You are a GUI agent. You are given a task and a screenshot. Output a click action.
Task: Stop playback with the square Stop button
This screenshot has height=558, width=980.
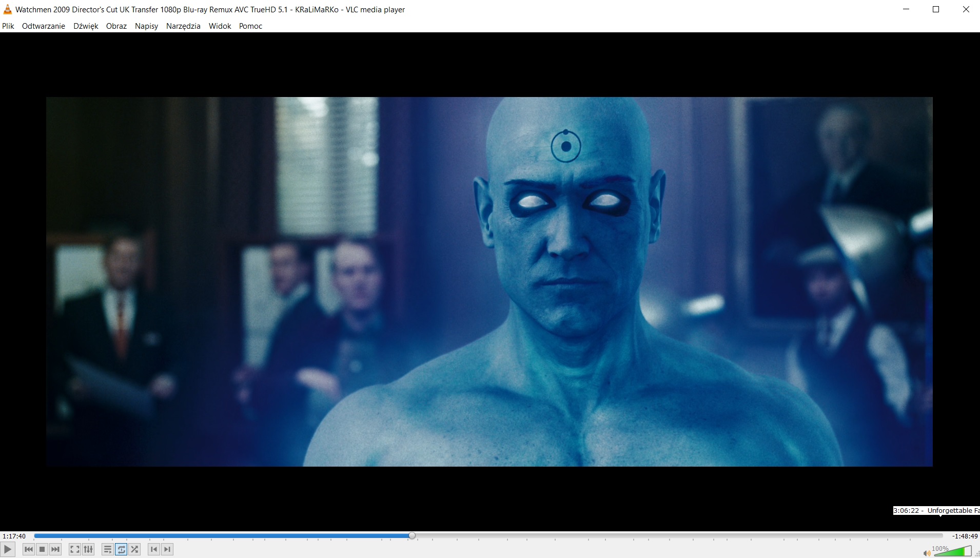click(x=42, y=549)
